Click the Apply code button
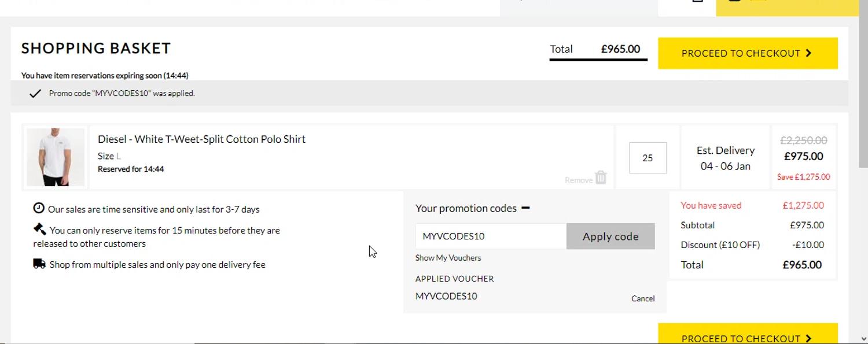 [610, 236]
